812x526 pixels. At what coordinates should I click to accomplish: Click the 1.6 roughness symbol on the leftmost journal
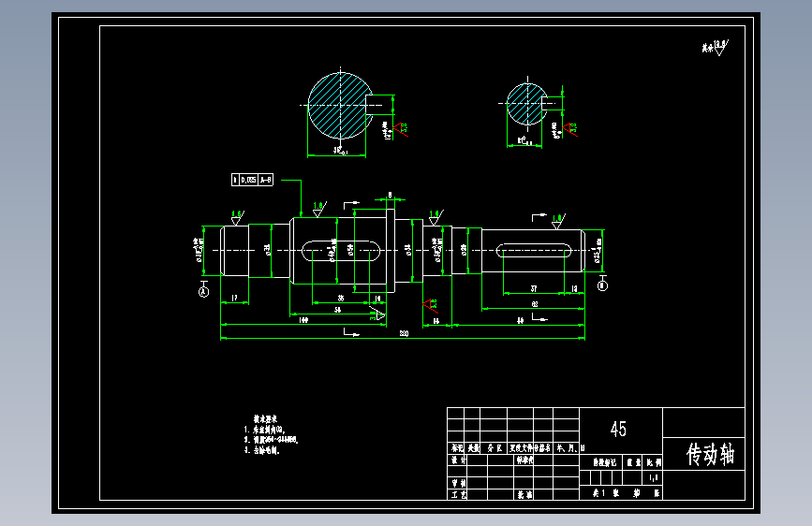(x=237, y=218)
